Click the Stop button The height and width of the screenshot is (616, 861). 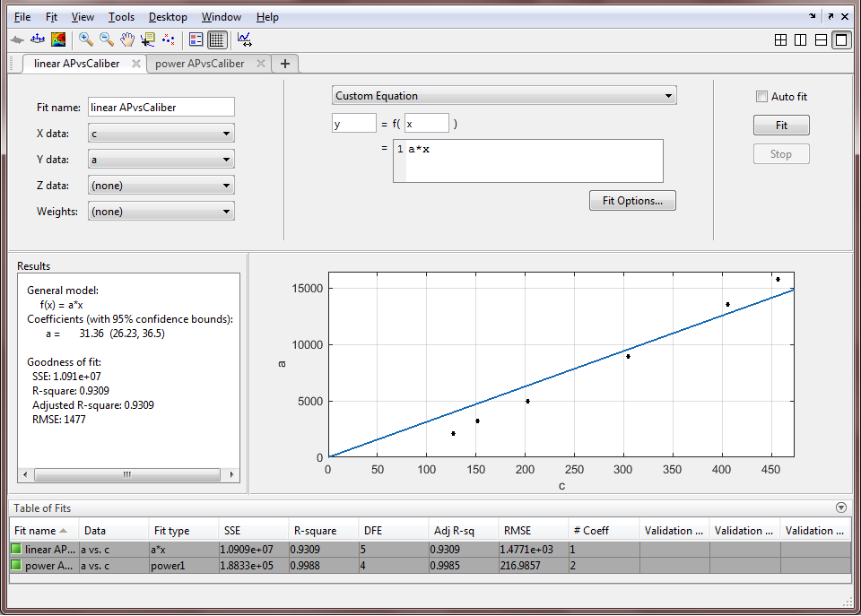click(781, 154)
